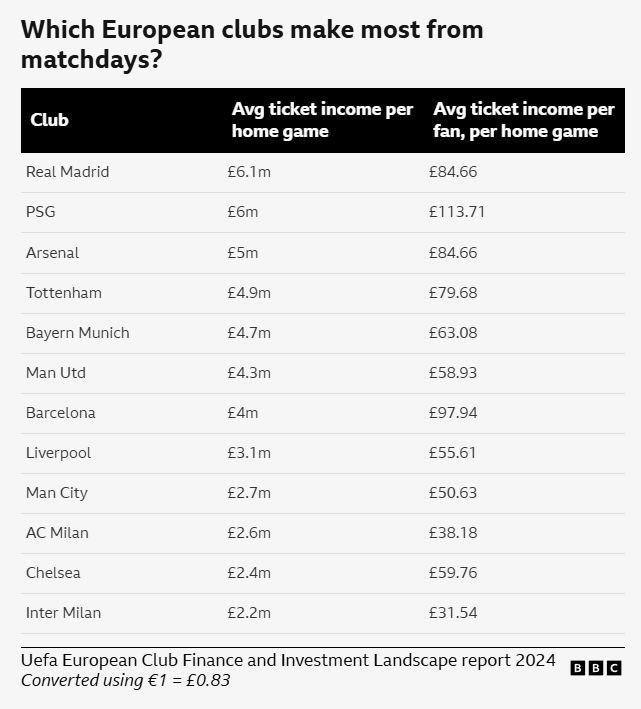
Task: Click Liverpool's £3.1m income value
Action: tap(249, 453)
